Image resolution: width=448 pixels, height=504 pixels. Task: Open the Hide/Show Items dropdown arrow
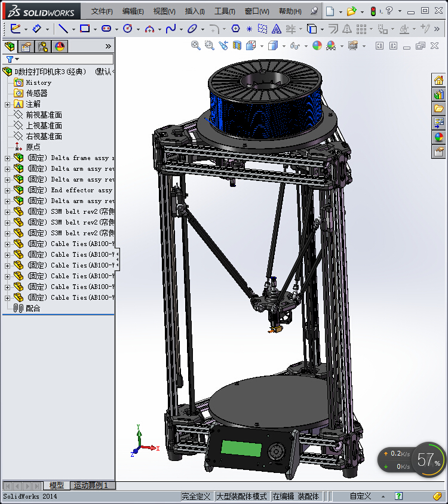tap(306, 47)
